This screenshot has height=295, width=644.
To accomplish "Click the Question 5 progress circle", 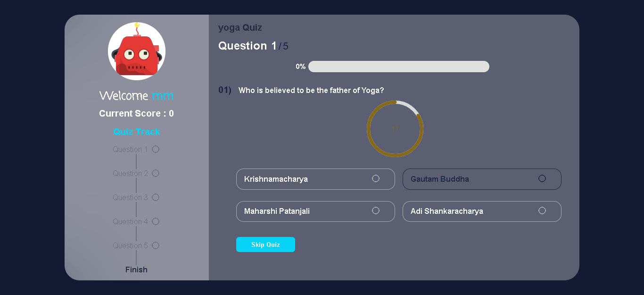I will [156, 245].
